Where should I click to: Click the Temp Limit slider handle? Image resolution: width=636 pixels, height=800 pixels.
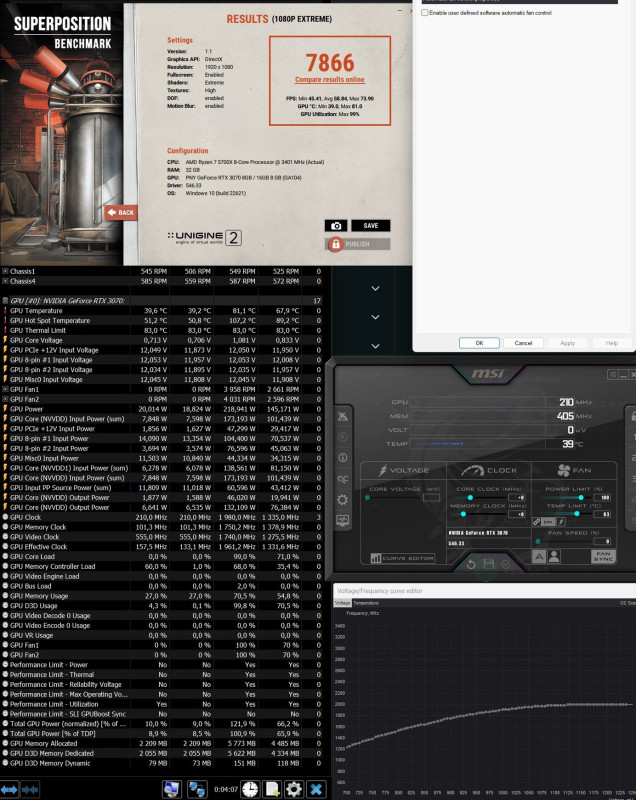pyautogui.click(x=577, y=514)
